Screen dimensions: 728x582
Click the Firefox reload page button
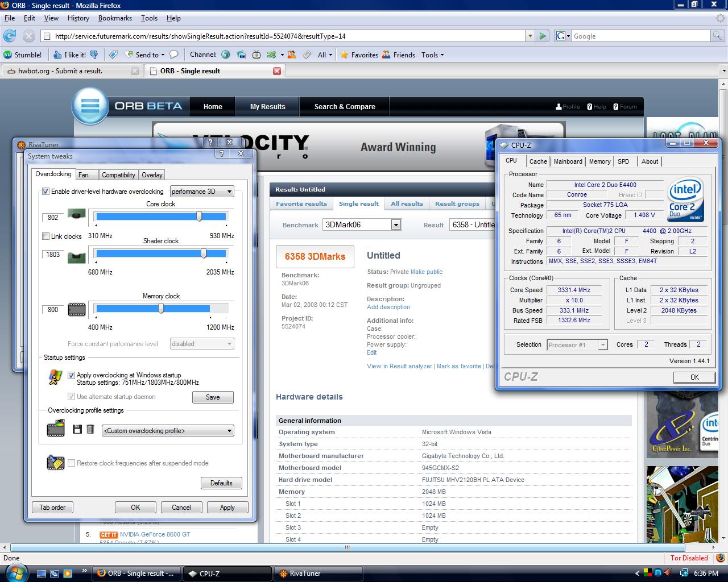(10, 36)
